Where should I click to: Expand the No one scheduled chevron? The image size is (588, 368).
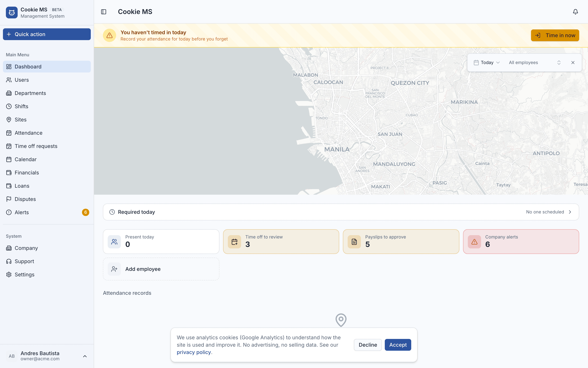point(570,212)
